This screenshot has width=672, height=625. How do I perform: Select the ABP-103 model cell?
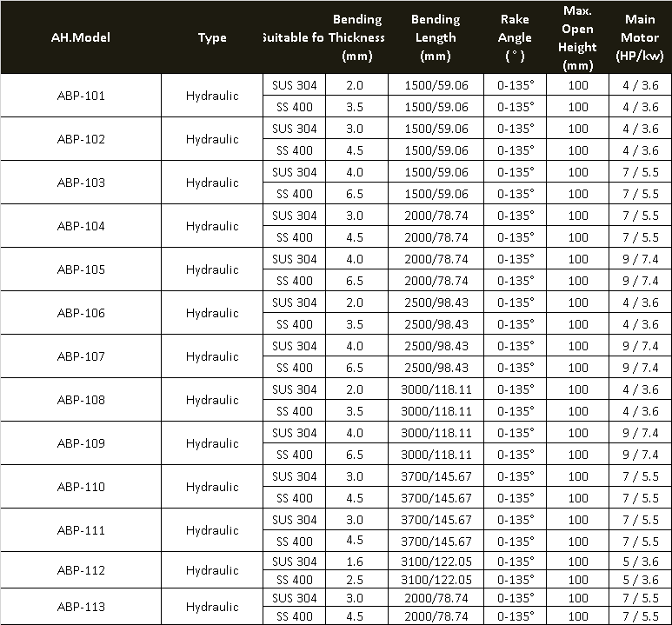81,183
